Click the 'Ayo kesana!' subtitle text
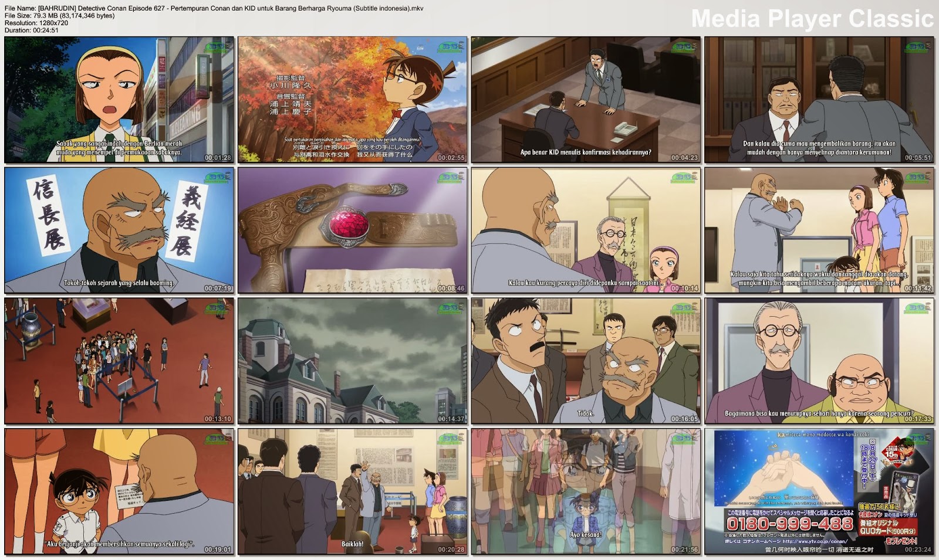 pyautogui.click(x=586, y=535)
